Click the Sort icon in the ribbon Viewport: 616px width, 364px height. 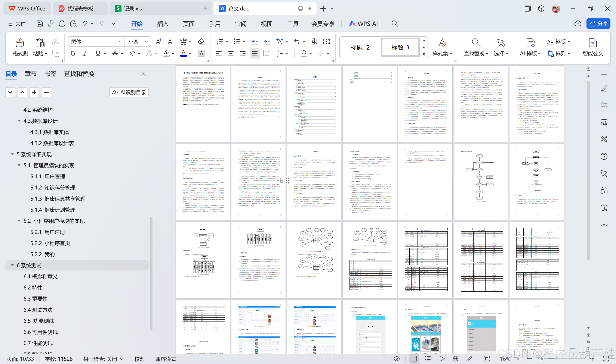[x=314, y=41]
